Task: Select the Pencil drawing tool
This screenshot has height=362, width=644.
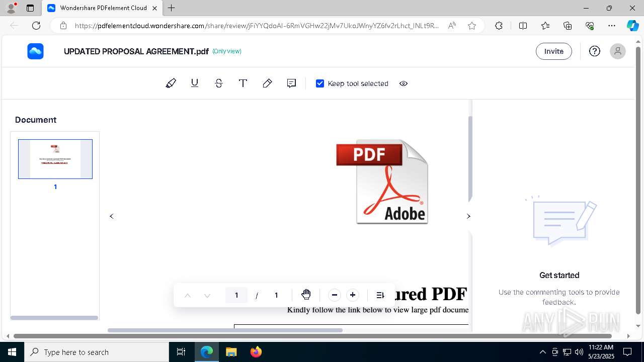Action: (267, 83)
